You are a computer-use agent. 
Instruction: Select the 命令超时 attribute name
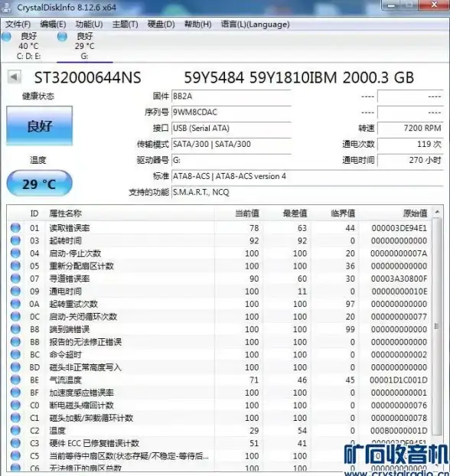tap(65, 354)
